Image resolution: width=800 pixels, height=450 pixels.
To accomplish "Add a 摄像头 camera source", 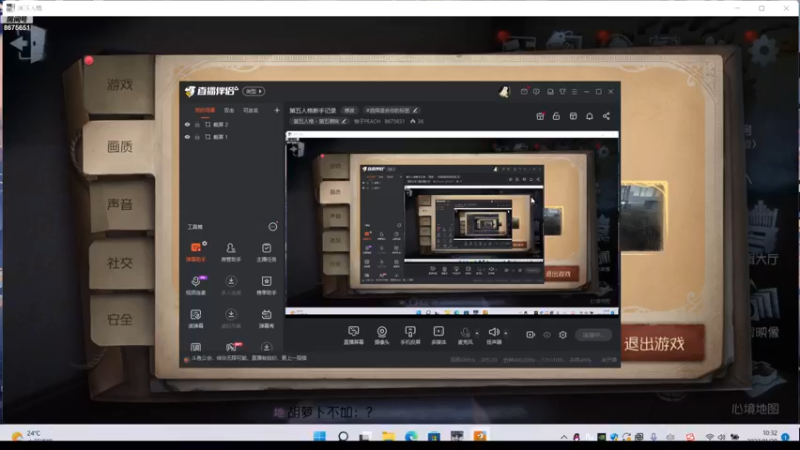I will tap(382, 335).
